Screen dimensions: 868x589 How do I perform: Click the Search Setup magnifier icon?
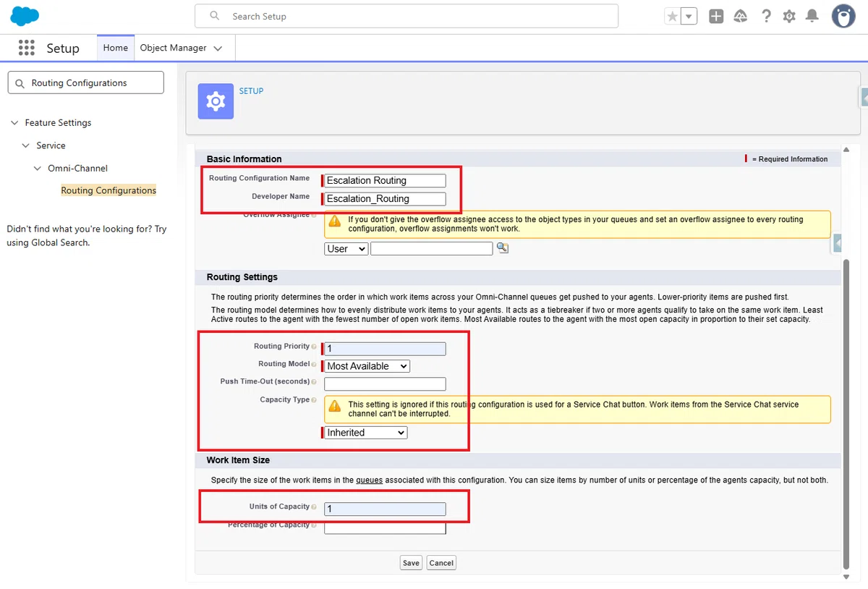214,16
